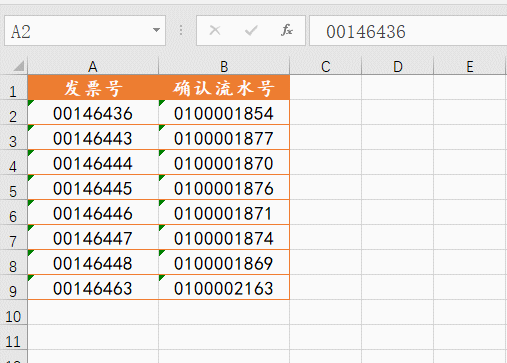Viewport: 507px width, 363px height.
Task: Select column C header
Action: point(326,66)
